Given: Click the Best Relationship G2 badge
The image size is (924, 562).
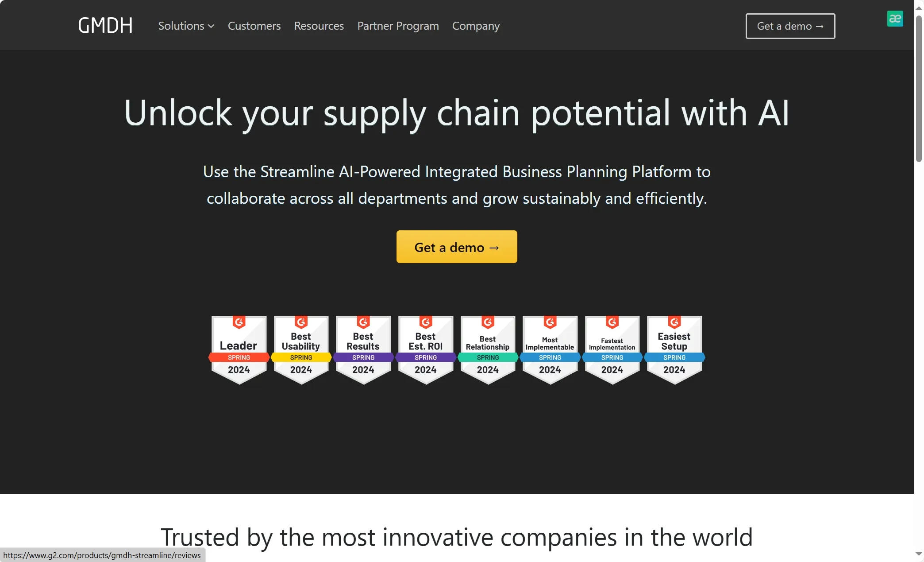Looking at the screenshot, I should (x=488, y=349).
